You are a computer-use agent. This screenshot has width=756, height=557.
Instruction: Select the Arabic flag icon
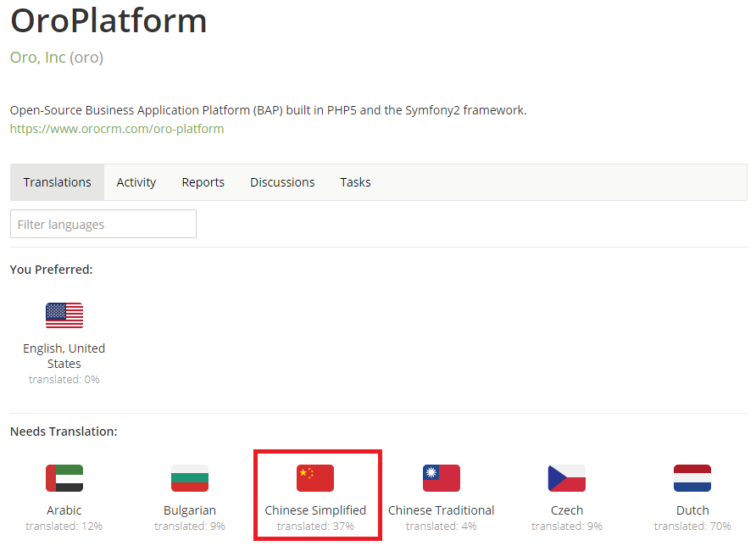coord(64,478)
